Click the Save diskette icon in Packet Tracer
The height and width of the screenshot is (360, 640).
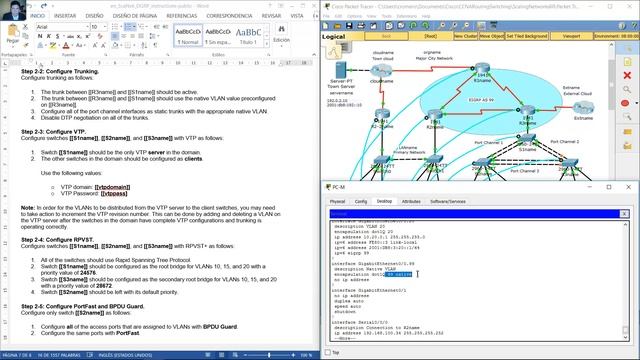[x=349, y=26]
